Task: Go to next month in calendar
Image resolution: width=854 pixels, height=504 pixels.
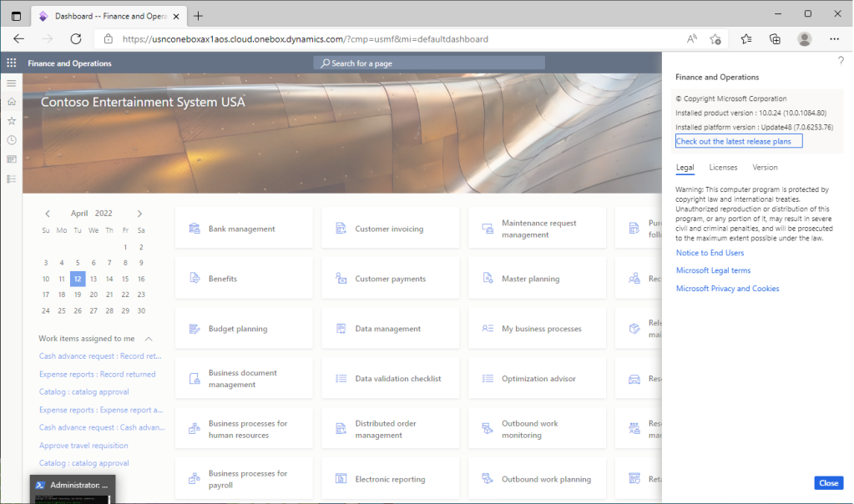Action: point(139,214)
